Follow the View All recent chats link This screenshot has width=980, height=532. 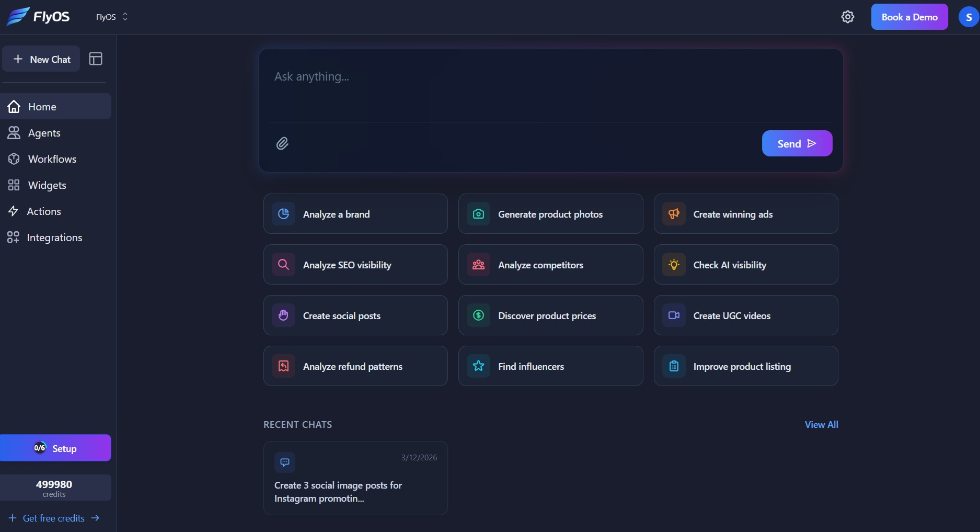pos(821,425)
